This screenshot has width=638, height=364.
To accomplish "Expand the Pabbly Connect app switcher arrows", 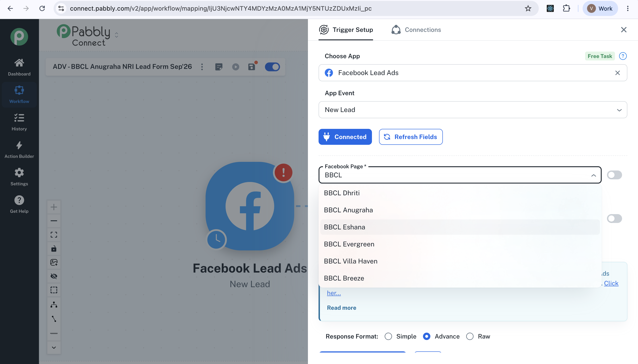I will tap(117, 35).
